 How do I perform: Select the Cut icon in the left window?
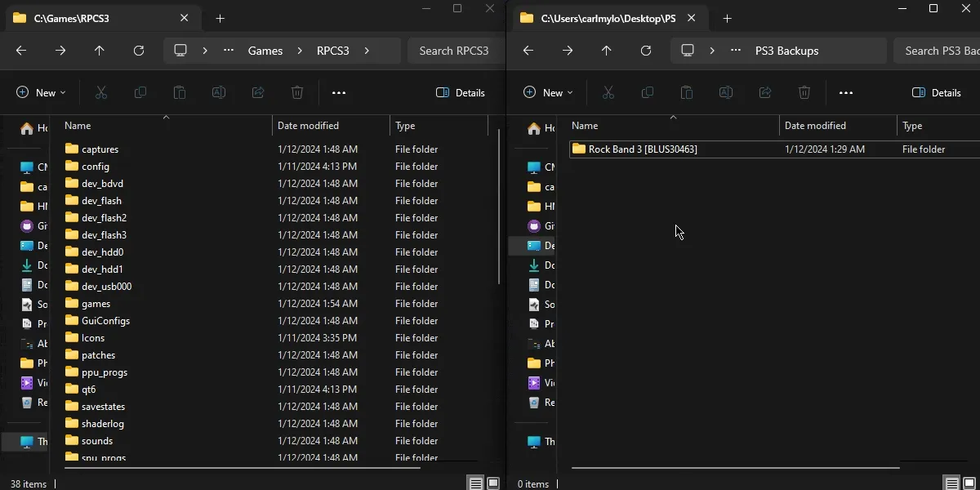point(100,92)
